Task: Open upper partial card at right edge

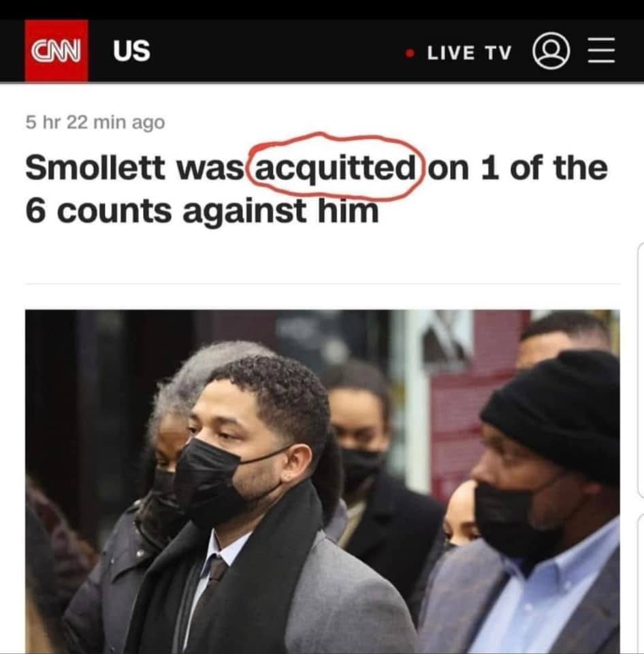Action: (x=641, y=371)
